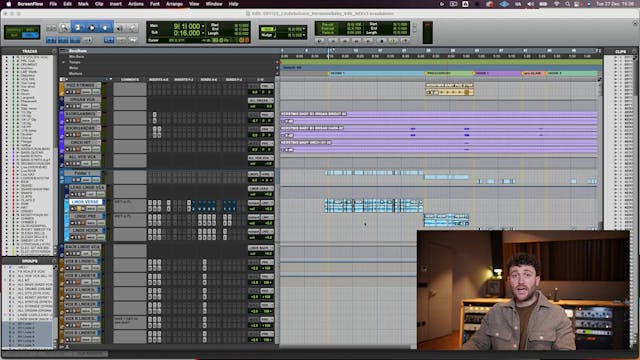Viewport: 640px width, 360px height.
Task: Click the LINDE PRE track name
Action: point(85,216)
